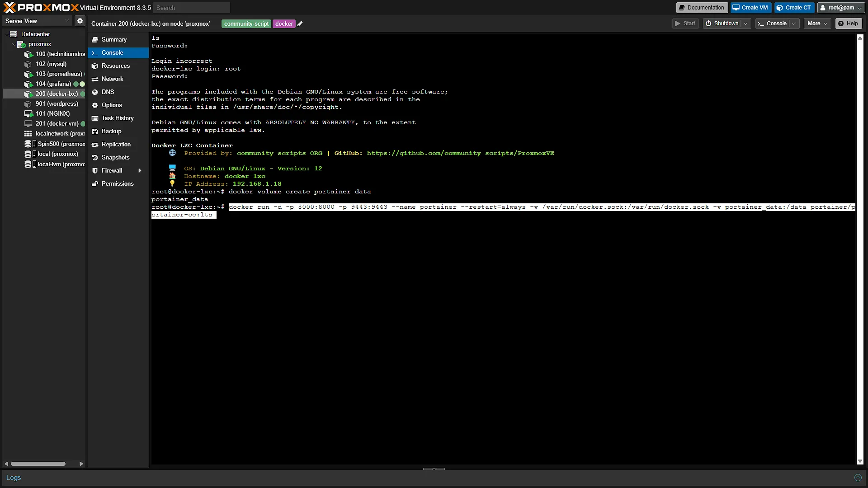This screenshot has width=868, height=488.
Task: Expand the Firewall submenu arrow
Action: click(140, 170)
